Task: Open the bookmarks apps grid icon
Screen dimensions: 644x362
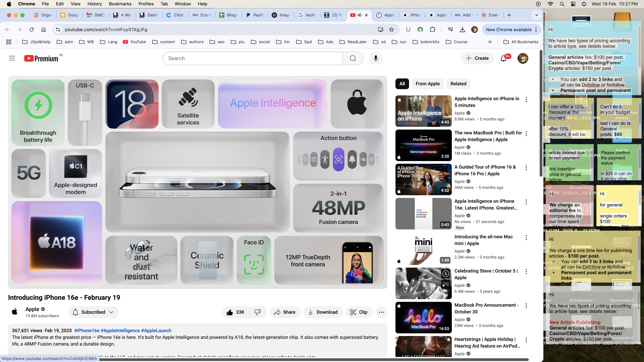Action: click(9, 42)
